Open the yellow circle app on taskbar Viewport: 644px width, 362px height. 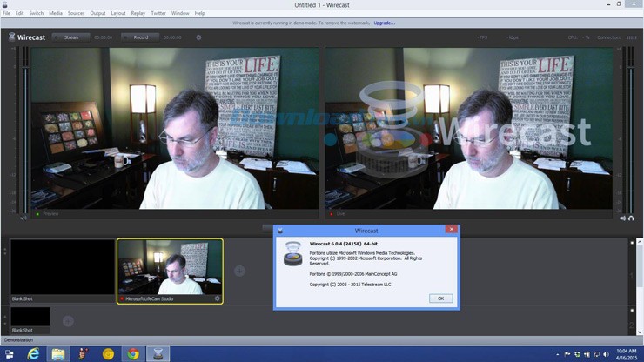(x=108, y=354)
